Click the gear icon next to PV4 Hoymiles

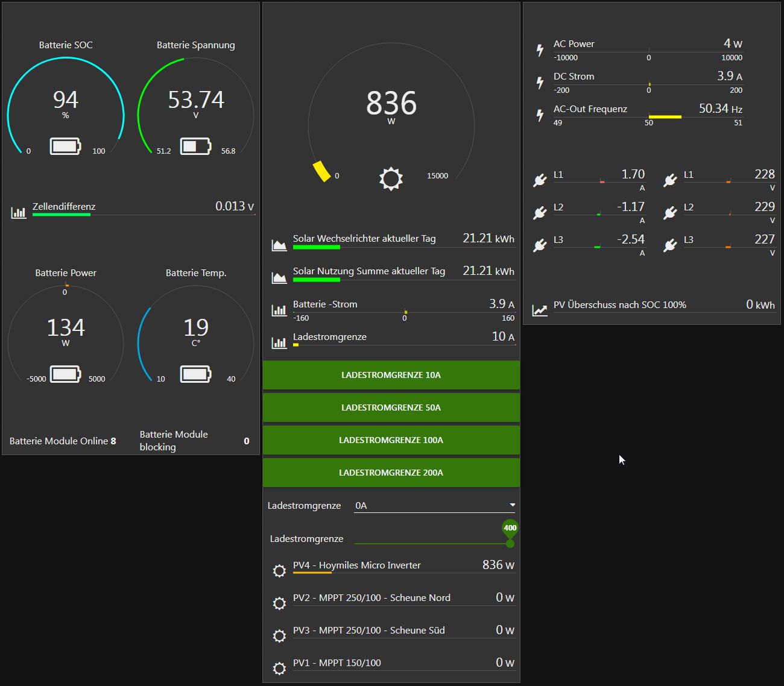279,571
